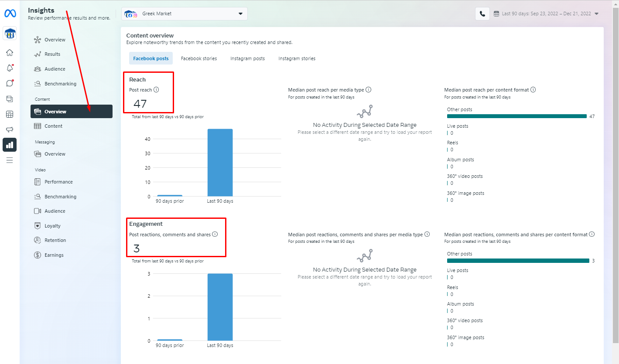Switch to the Instagram posts tab
The image size is (619, 364).
pyautogui.click(x=247, y=58)
